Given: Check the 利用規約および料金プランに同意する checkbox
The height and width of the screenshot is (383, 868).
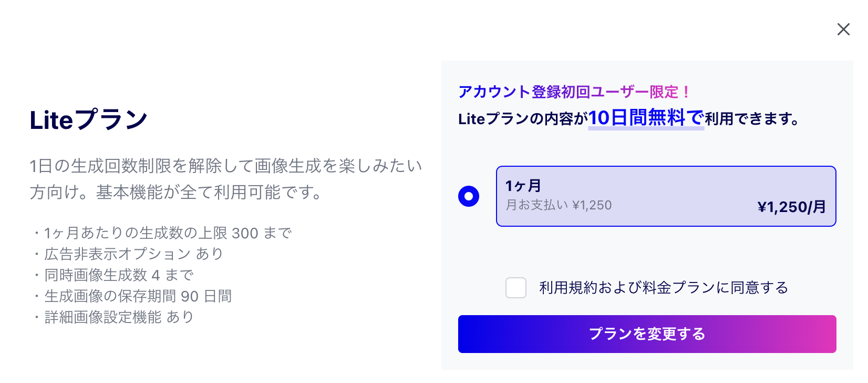Looking at the screenshot, I should [x=516, y=288].
